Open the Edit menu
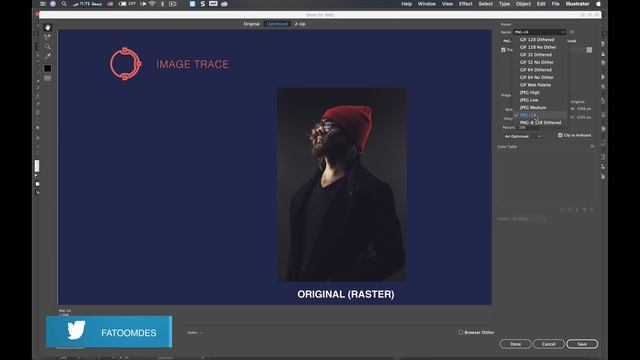This screenshot has width=640, height=360. coord(541,4)
